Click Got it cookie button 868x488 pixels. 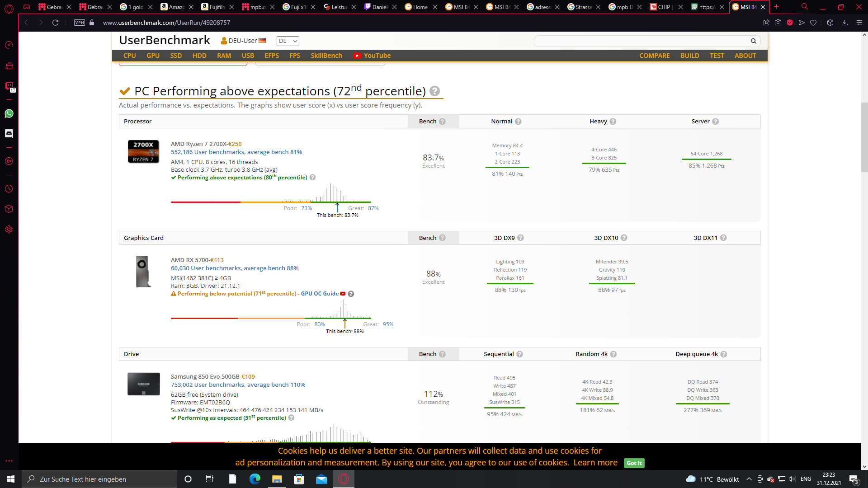click(634, 463)
